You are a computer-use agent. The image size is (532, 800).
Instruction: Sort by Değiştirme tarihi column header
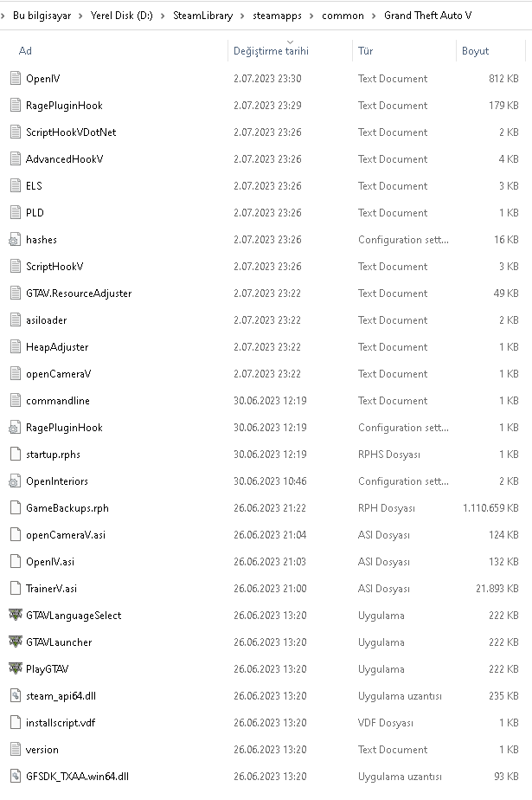[271, 51]
